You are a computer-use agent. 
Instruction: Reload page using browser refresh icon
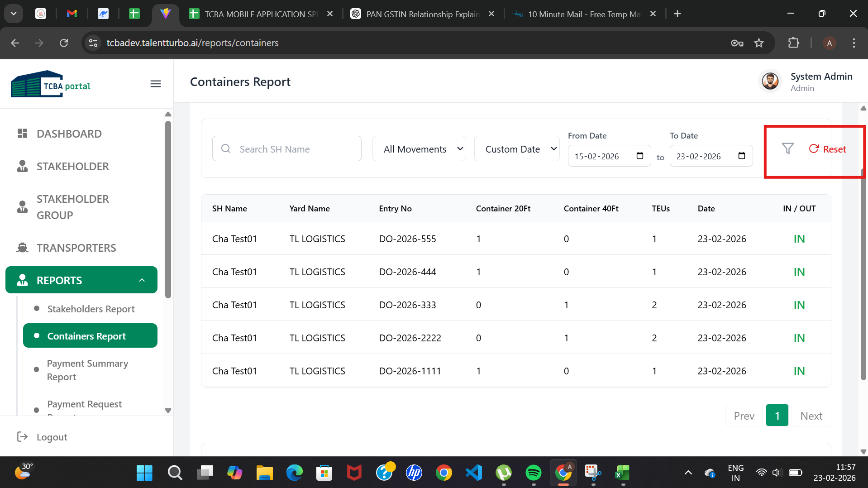point(64,43)
